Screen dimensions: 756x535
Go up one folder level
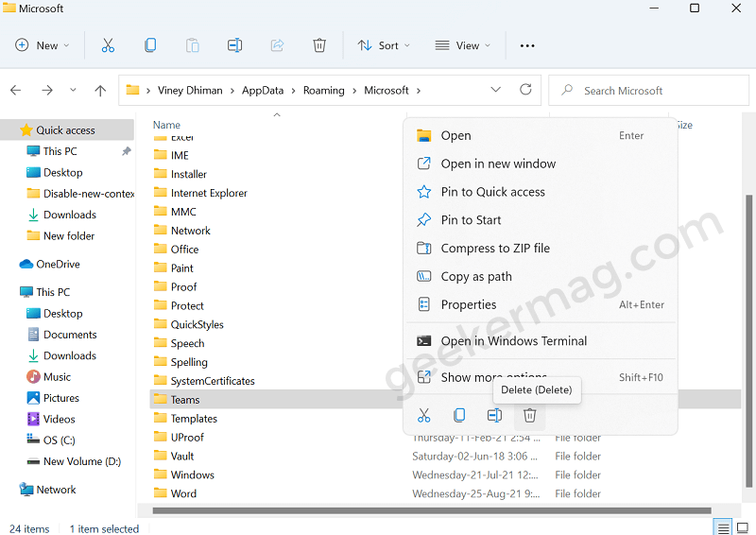coord(100,90)
